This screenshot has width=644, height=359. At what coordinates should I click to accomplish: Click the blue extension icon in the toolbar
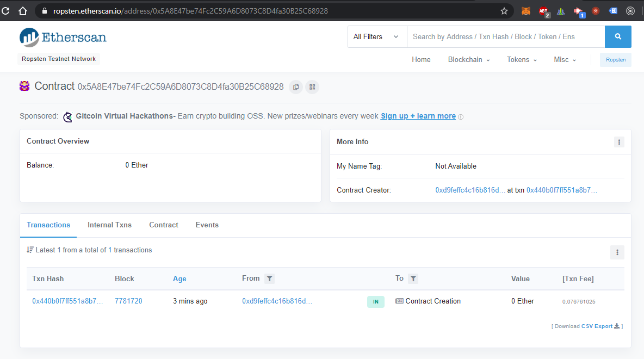[x=613, y=11]
